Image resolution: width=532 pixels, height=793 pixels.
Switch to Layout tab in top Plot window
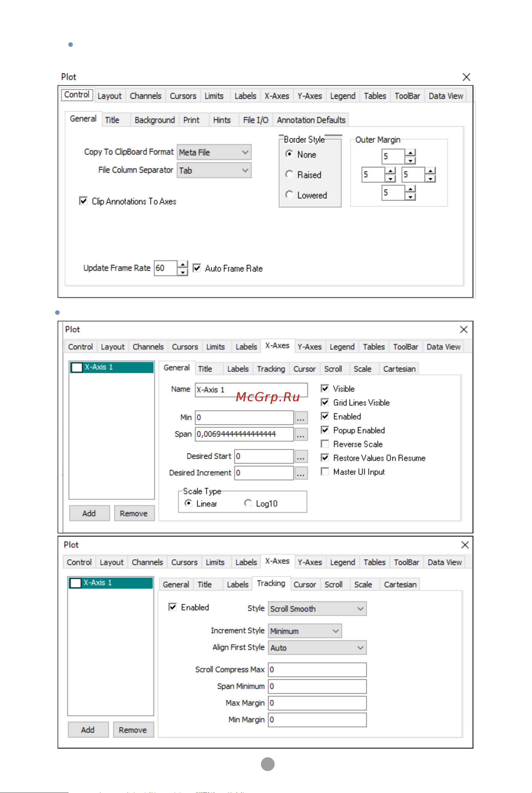click(x=109, y=96)
